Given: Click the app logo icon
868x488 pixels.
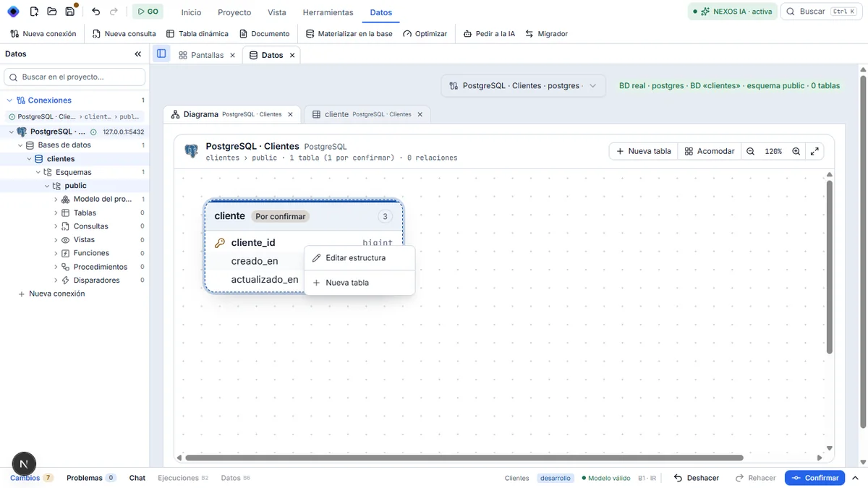Looking at the screenshot, I should (13, 12).
